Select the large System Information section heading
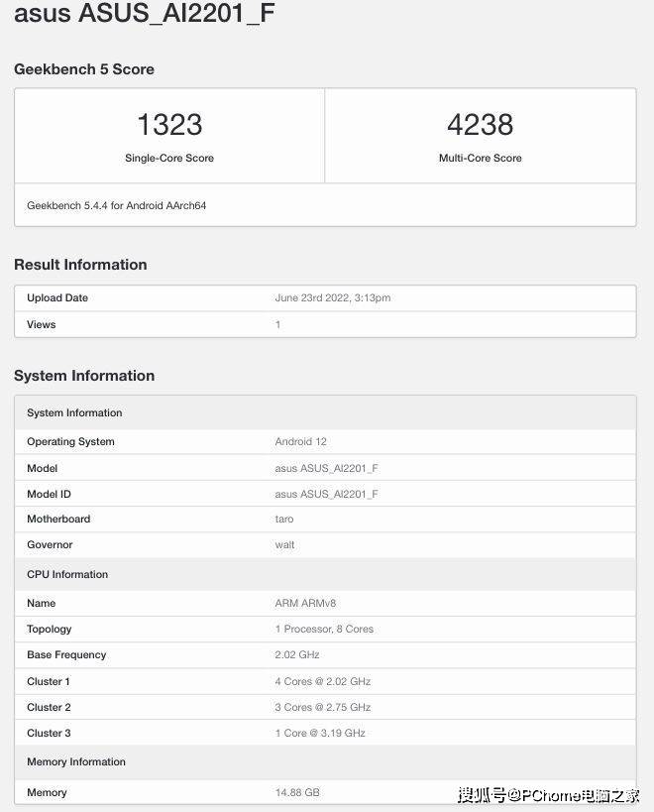The image size is (654, 812). pos(84,376)
